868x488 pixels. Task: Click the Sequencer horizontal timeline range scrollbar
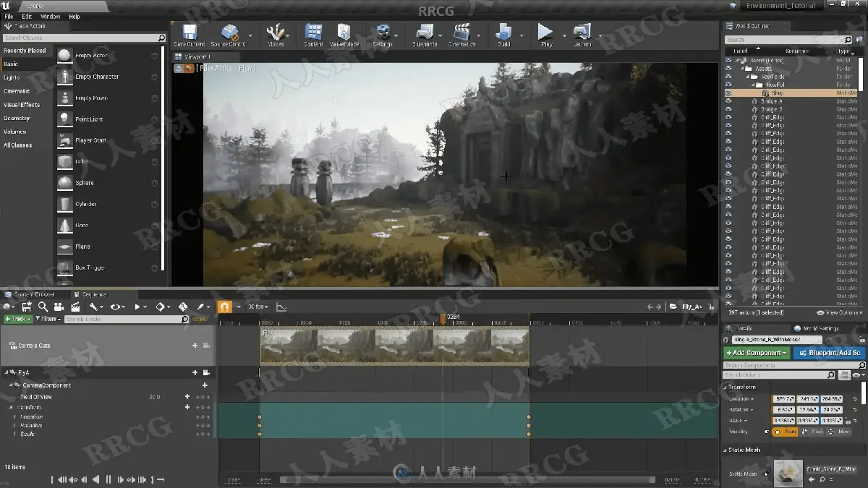pos(467,479)
